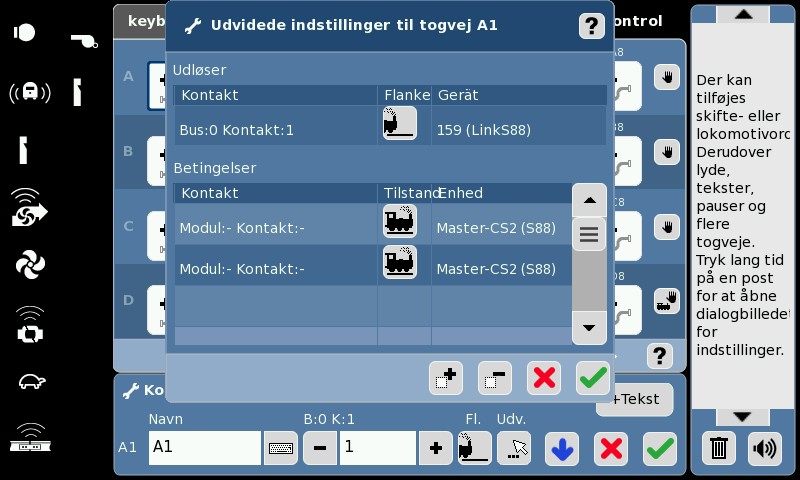
Task: Decrease contact number with minus button
Action: coord(320,448)
